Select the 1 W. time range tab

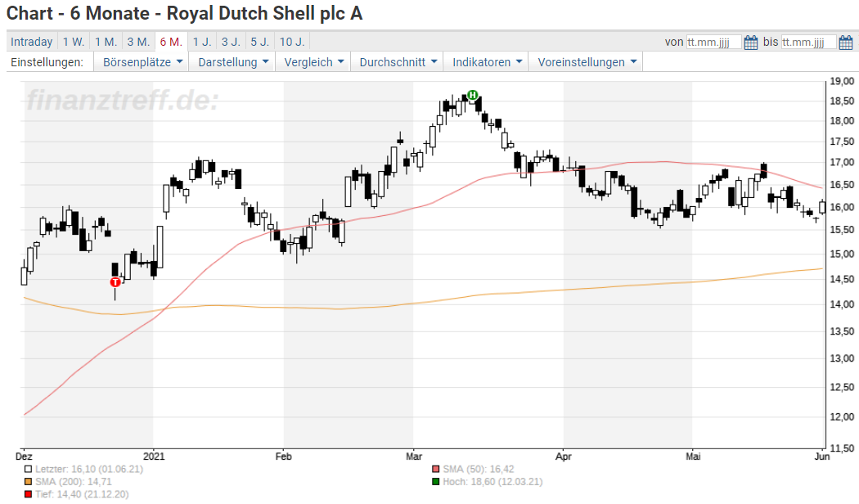click(74, 42)
